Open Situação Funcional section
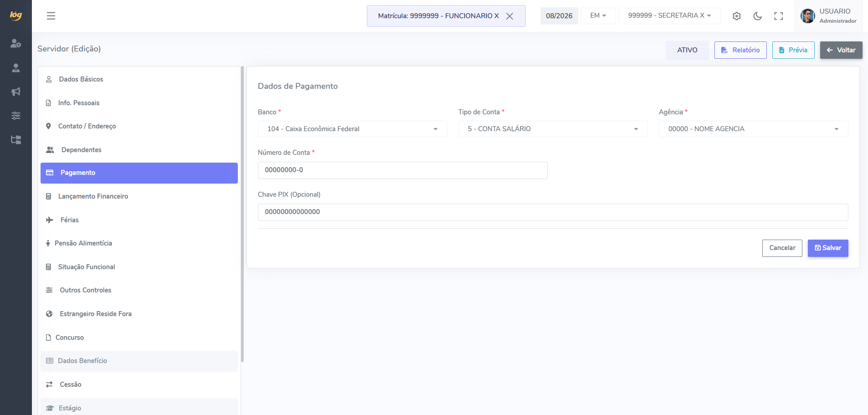Viewport: 868px width, 415px height. click(139, 267)
